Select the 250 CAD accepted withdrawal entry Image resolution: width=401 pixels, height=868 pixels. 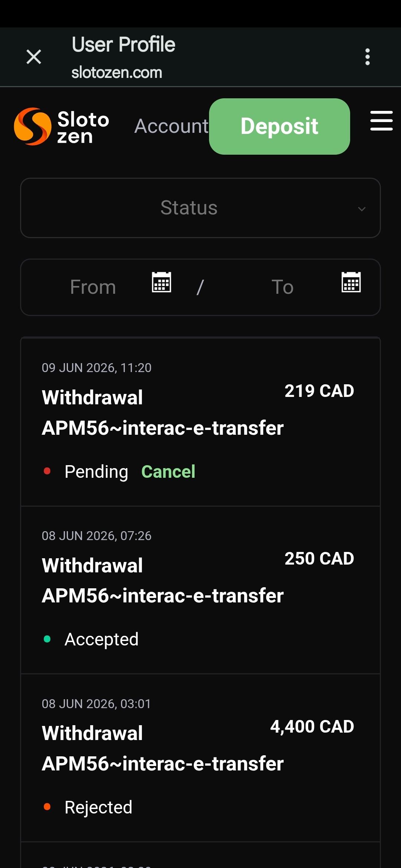[200, 590]
